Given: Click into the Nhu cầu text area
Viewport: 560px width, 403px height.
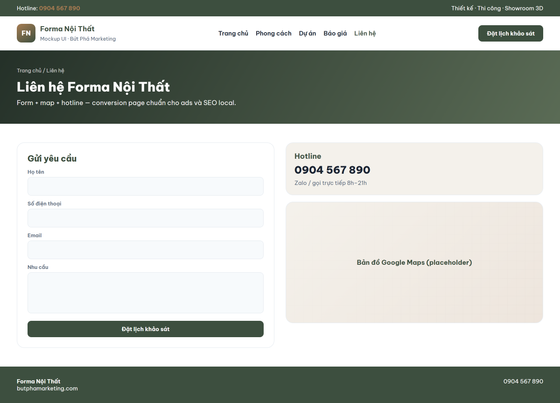Looking at the screenshot, I should 145,293.
